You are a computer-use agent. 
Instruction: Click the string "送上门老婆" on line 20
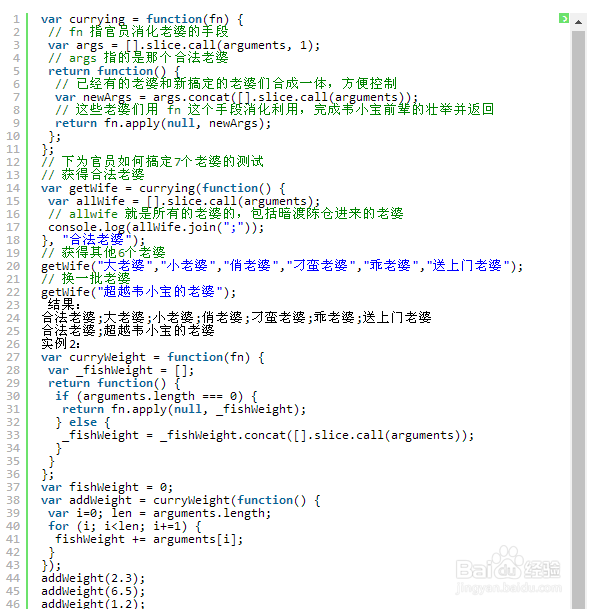coord(468,266)
